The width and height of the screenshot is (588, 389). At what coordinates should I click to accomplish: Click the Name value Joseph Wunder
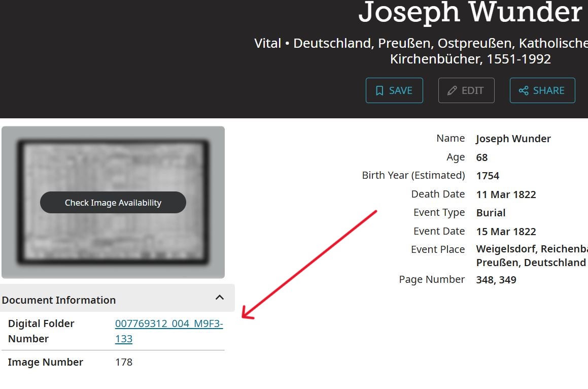pyautogui.click(x=513, y=139)
